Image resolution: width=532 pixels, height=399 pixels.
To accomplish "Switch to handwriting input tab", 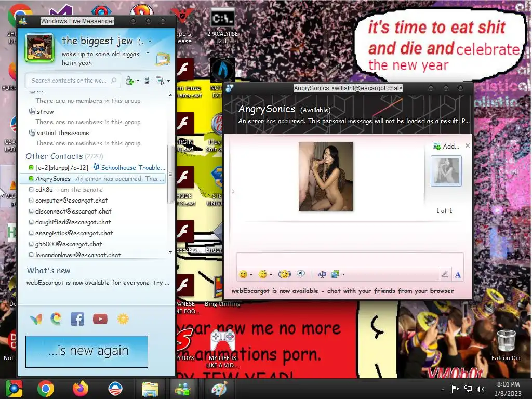I will pyautogui.click(x=445, y=274).
